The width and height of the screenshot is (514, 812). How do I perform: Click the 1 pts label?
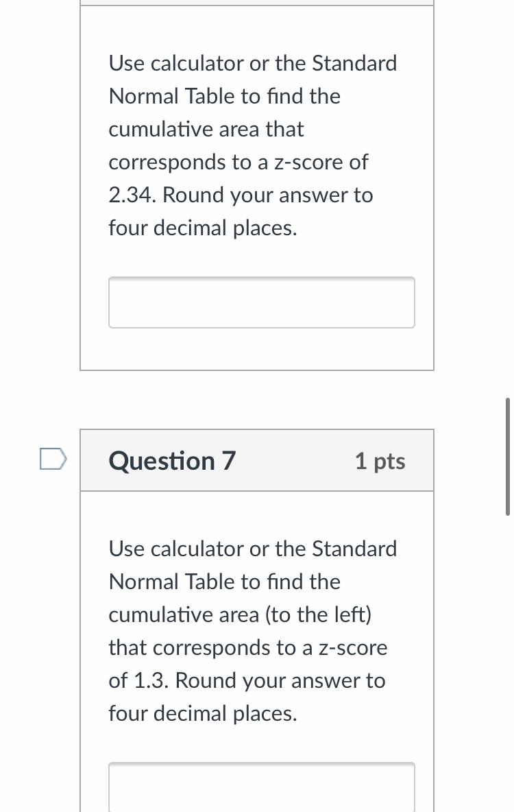tap(380, 462)
